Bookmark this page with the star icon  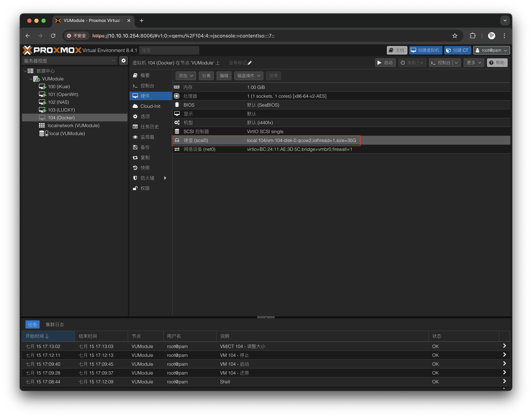click(x=455, y=36)
